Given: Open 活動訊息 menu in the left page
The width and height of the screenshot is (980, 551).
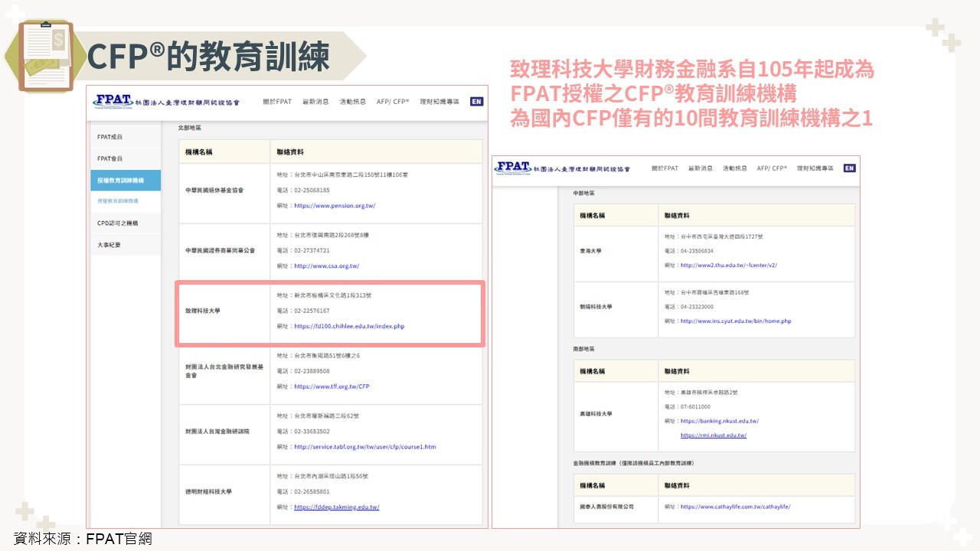Looking at the screenshot, I should [x=353, y=102].
